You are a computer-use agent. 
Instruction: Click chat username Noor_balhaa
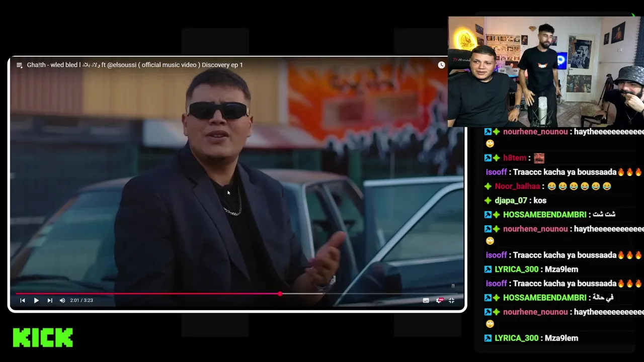point(517,186)
